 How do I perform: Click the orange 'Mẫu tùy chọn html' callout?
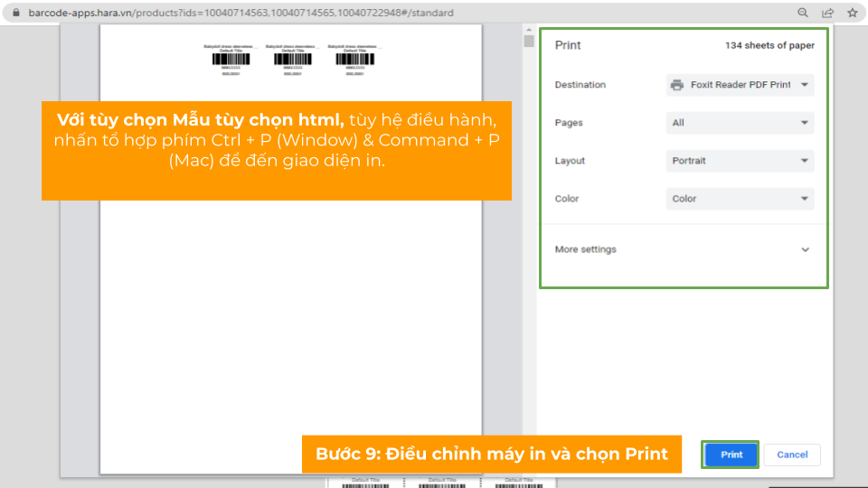pos(276,150)
